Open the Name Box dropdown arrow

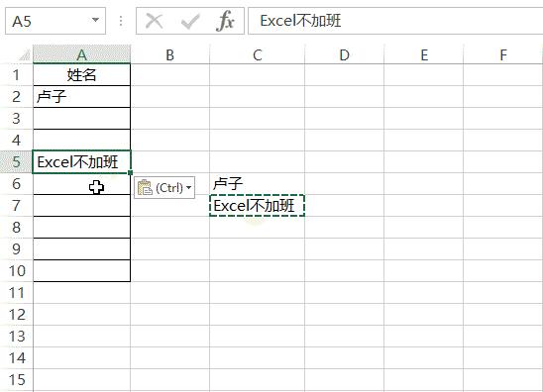click(95, 21)
